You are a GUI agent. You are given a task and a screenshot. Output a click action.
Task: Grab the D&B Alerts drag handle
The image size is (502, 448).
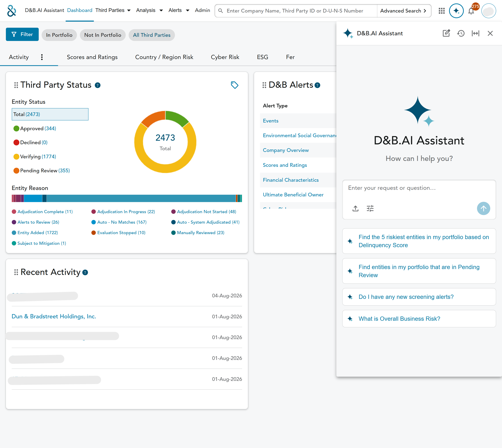click(264, 85)
